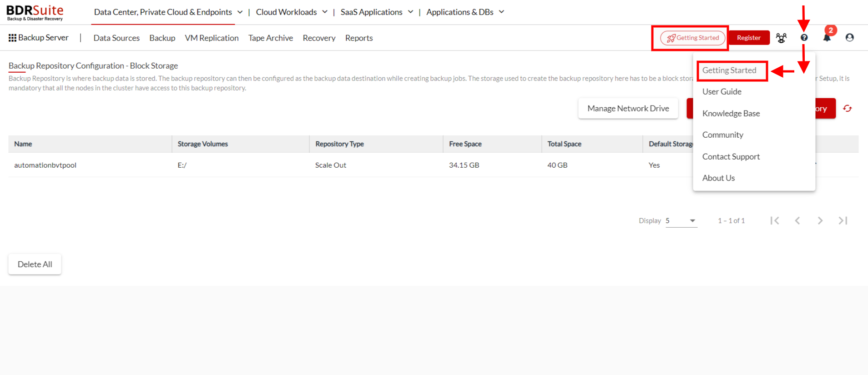
Task: Select the automationbvtpool repository name
Action: click(45, 165)
